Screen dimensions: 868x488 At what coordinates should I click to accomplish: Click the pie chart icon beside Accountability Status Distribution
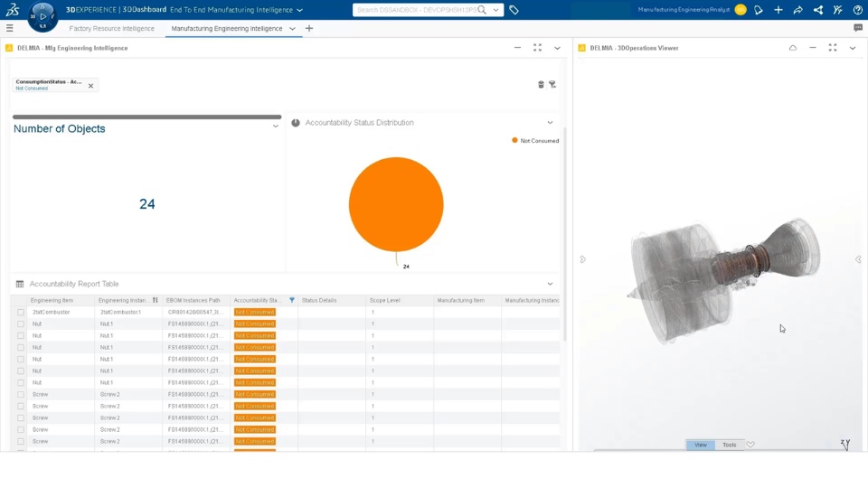point(296,123)
